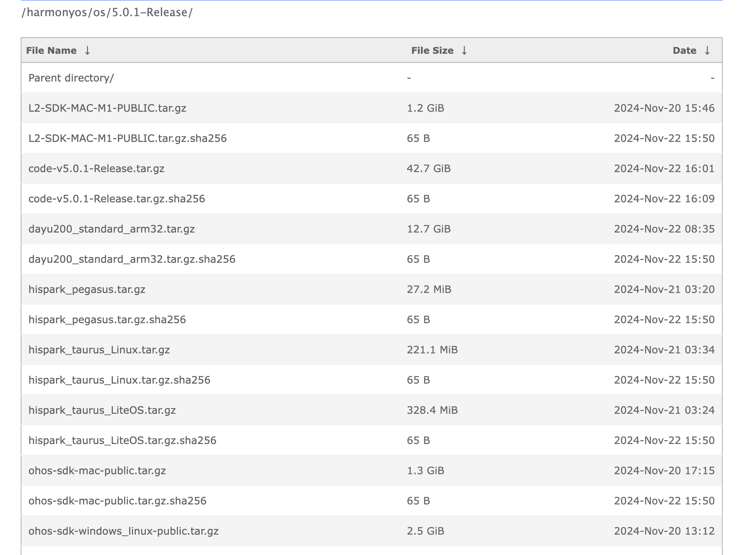The height and width of the screenshot is (555, 756).
Task: Download code-v5.0.1-Release.tar.gz archive
Action: pos(97,169)
